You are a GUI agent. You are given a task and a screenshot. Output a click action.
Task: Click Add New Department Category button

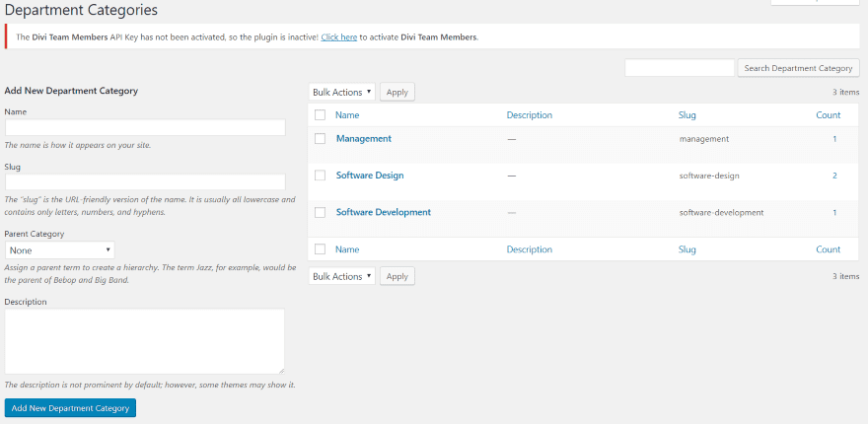click(70, 408)
